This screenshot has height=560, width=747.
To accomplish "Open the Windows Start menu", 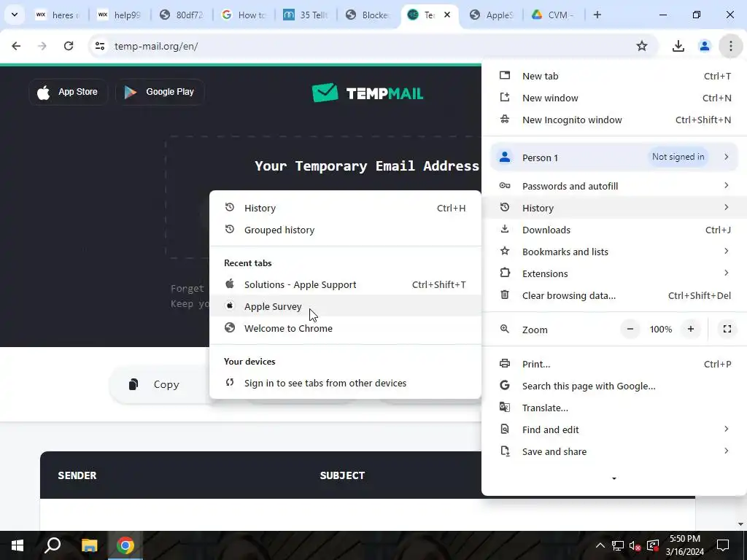I will point(18,545).
